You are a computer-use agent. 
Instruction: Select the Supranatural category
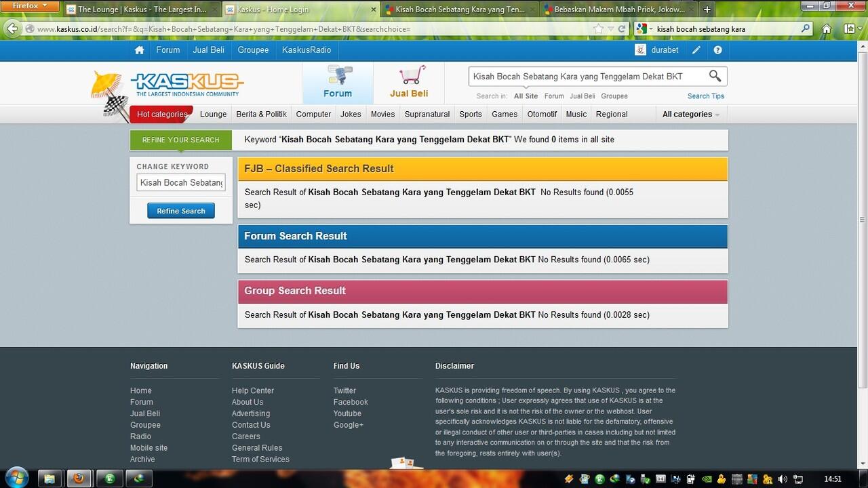[427, 114]
